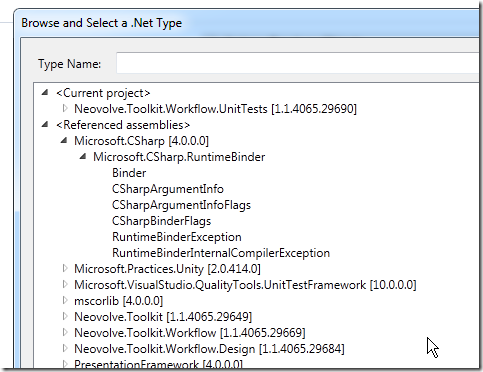Expand Neovolve.Toolkit.Workflow [1.1.4065.29669] node
The image size is (483, 372).
(65, 332)
